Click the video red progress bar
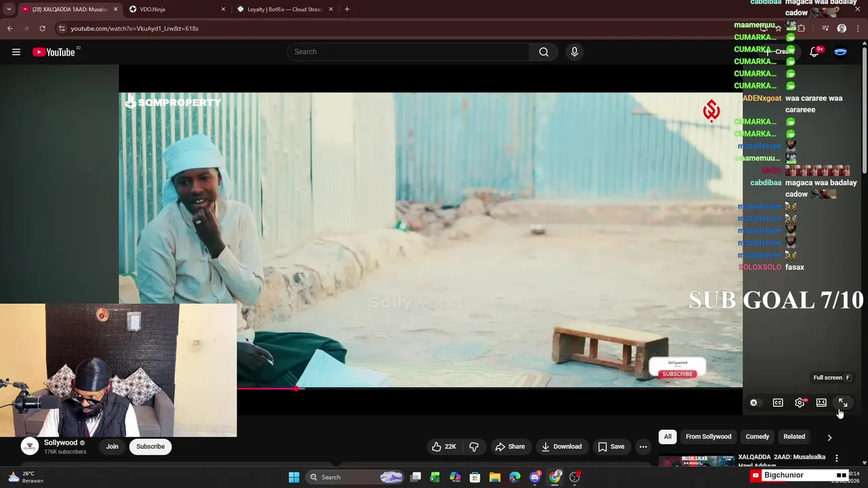This screenshot has width=868, height=488. 267,388
